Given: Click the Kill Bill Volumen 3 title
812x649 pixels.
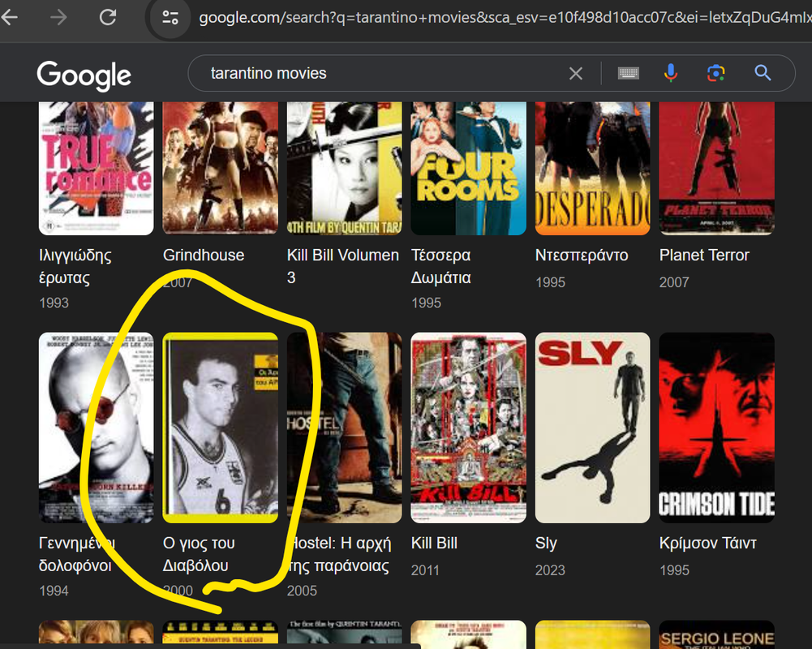Looking at the screenshot, I should coord(343,266).
